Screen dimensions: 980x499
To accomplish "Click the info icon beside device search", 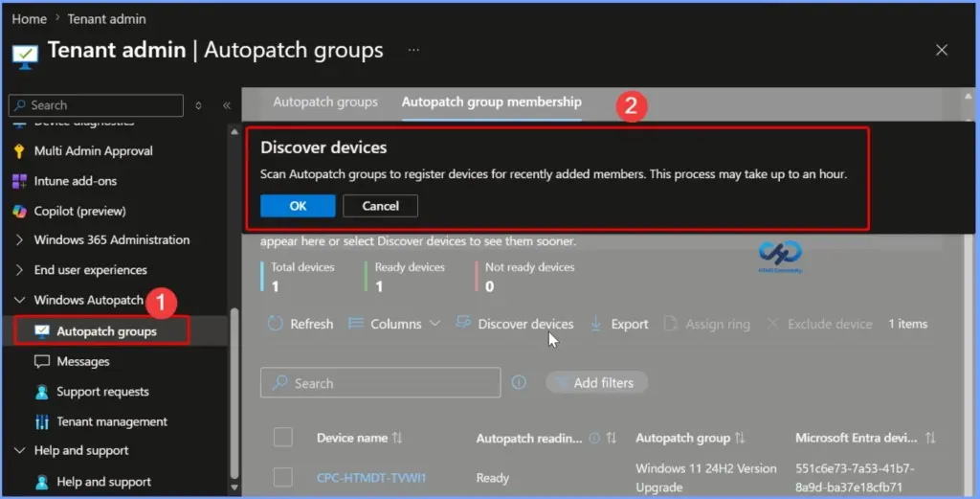I will tap(519, 382).
